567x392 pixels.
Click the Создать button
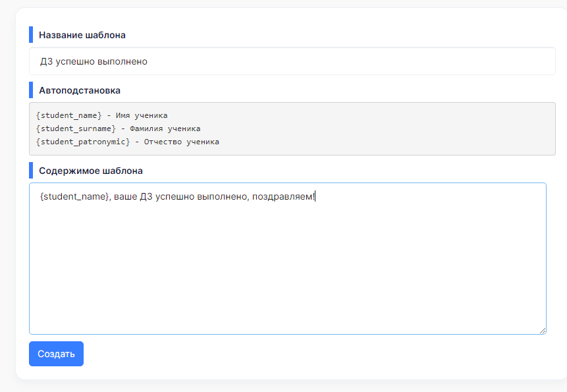pyautogui.click(x=56, y=354)
